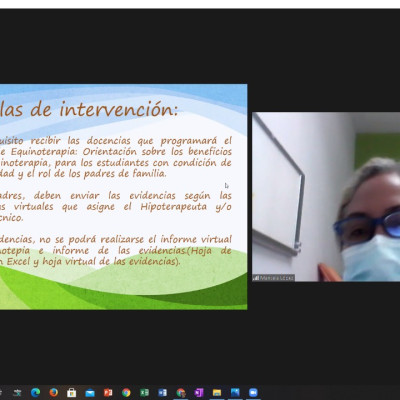Select the participant video tile
This screenshot has width=400, height=400.
[x=326, y=197]
